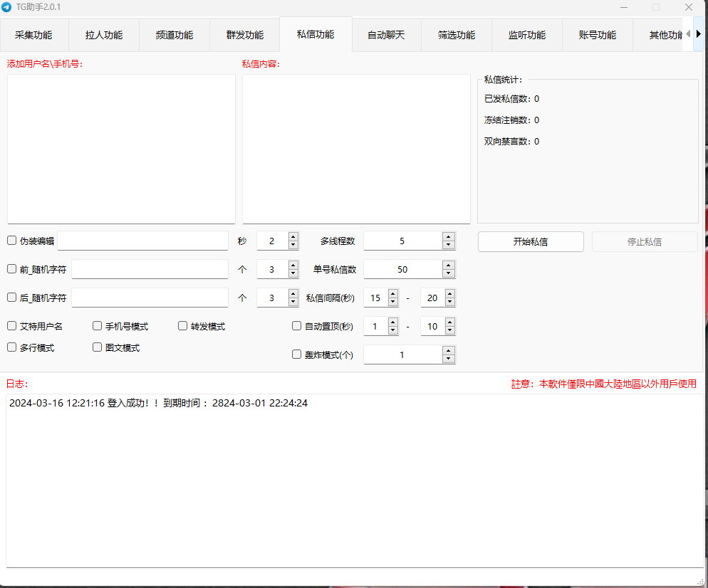Switch to the 群发功能 tab

pos(245,35)
